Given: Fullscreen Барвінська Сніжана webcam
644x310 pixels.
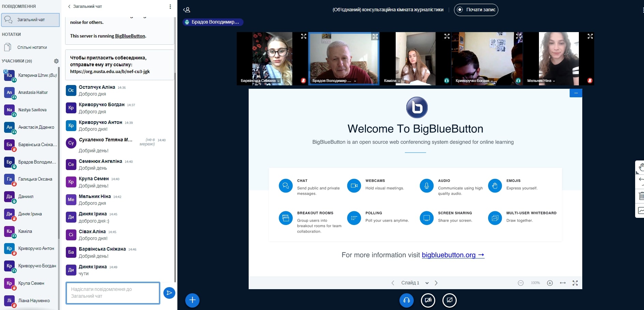Looking at the screenshot, I should 304,36.
